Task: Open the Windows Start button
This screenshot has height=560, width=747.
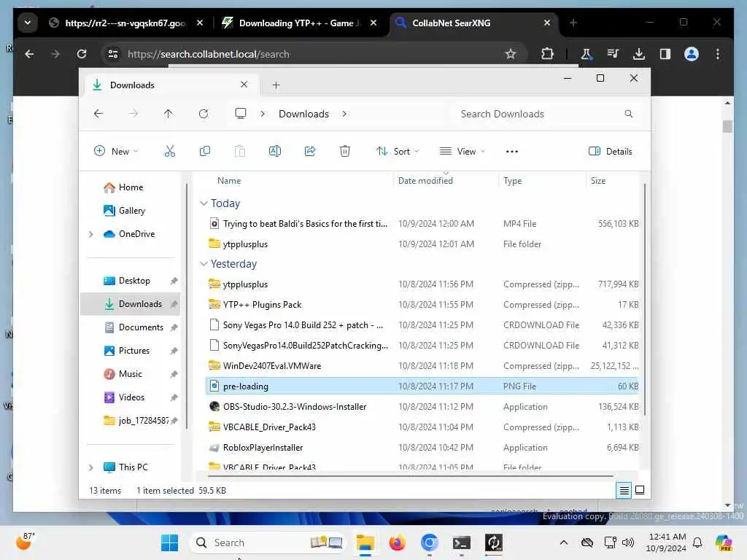Action: [169, 542]
